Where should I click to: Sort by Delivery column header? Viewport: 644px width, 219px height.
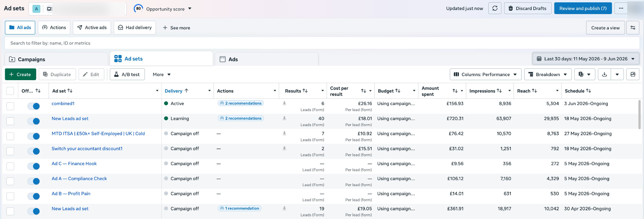176,91
